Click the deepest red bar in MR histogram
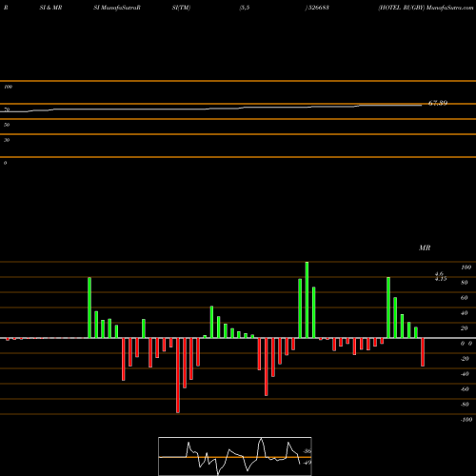Viewport: 476px width, 476px height. click(178, 375)
